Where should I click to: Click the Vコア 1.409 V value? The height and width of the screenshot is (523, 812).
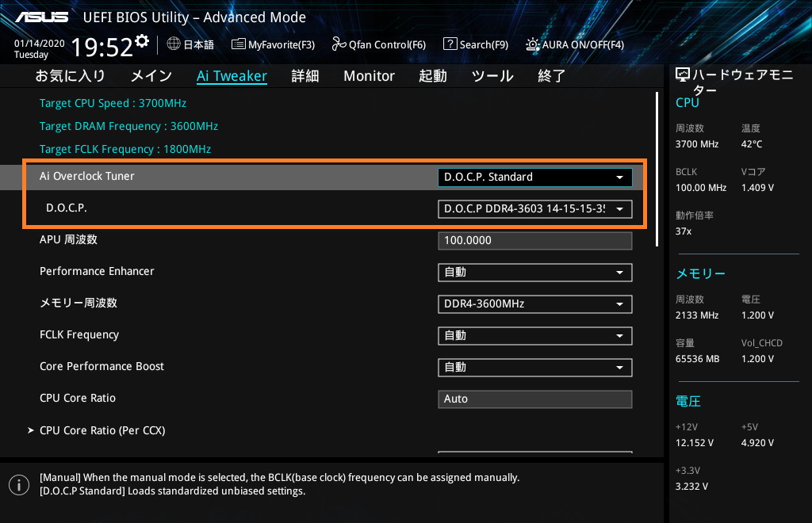coord(757,188)
